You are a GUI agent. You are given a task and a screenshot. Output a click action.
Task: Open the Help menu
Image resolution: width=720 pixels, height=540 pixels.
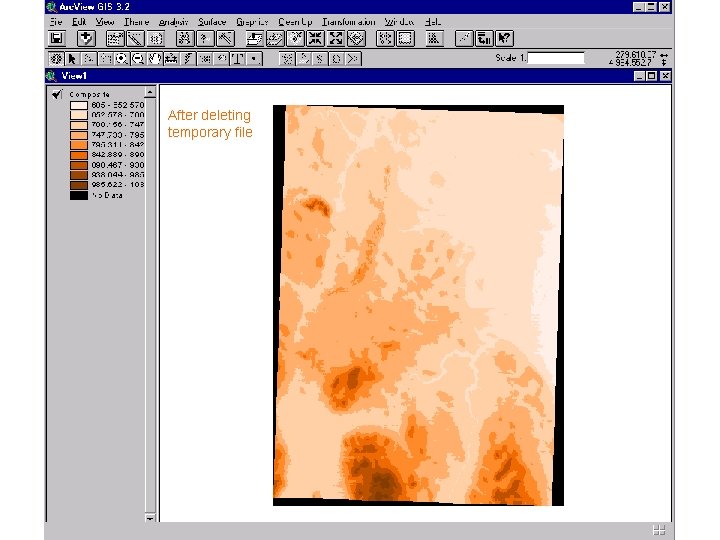[433, 22]
